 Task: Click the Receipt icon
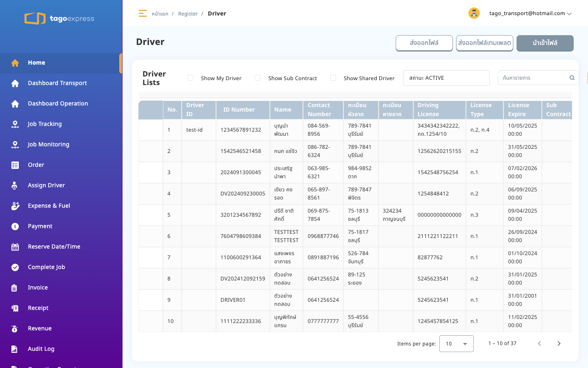coord(15,308)
